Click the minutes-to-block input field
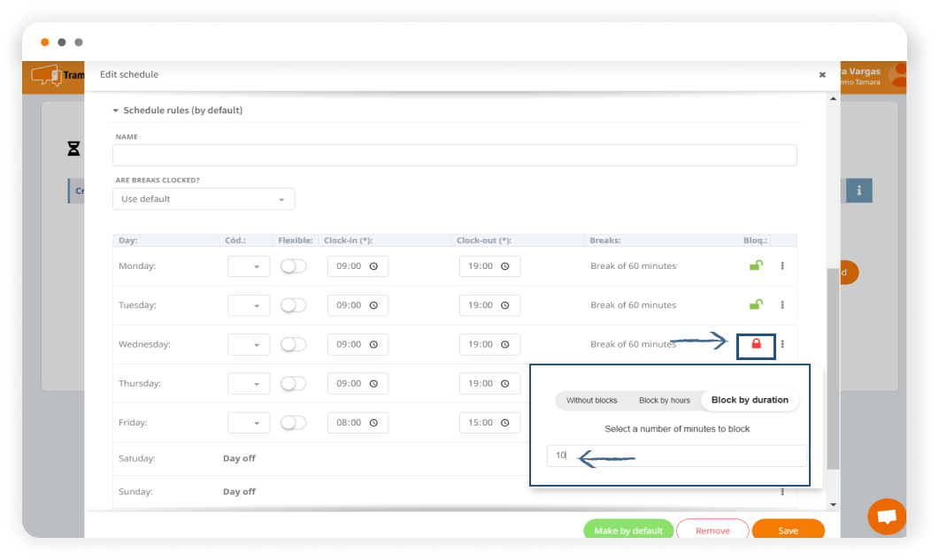Screen dimensions: 939x560 coord(677,456)
